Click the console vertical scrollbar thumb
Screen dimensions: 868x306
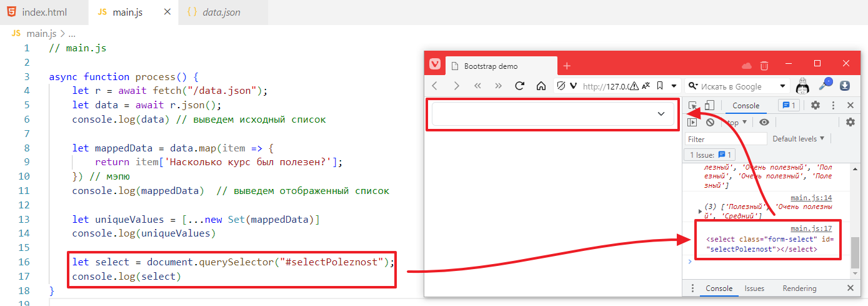click(854, 250)
